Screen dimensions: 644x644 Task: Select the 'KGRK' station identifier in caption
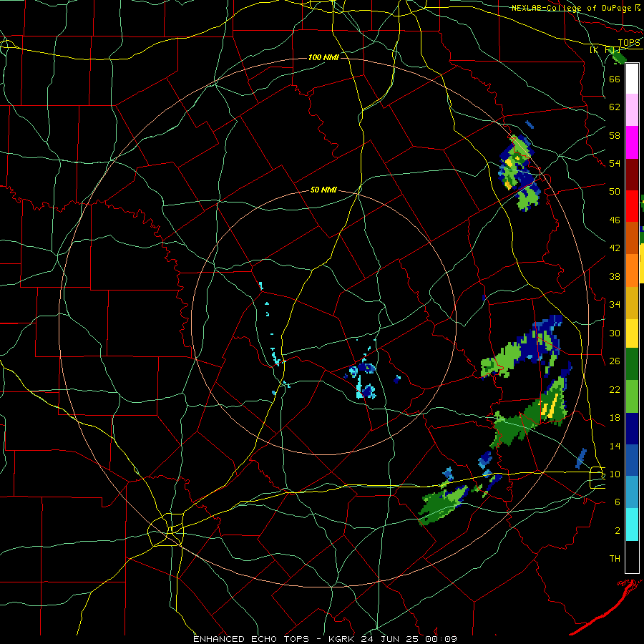click(x=342, y=639)
